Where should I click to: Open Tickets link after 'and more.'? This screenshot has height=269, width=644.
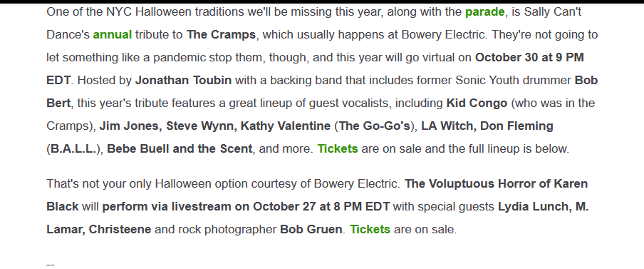[338, 148]
